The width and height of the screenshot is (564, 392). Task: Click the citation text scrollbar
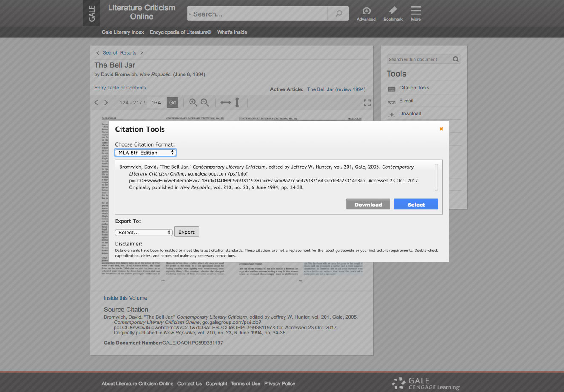pos(436,177)
